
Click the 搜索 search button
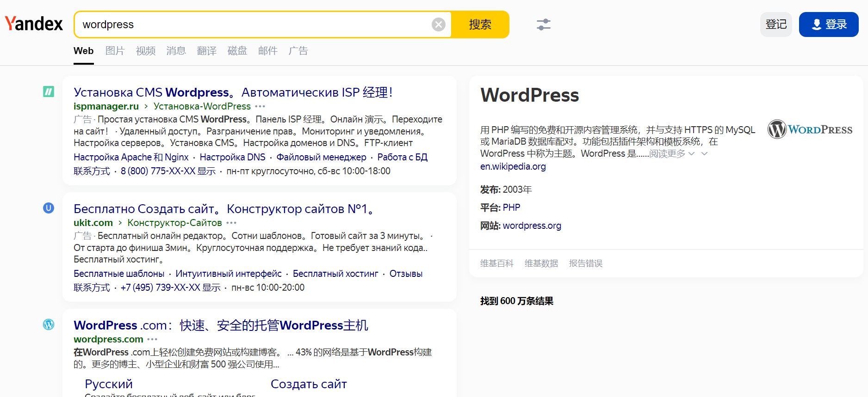click(x=480, y=24)
